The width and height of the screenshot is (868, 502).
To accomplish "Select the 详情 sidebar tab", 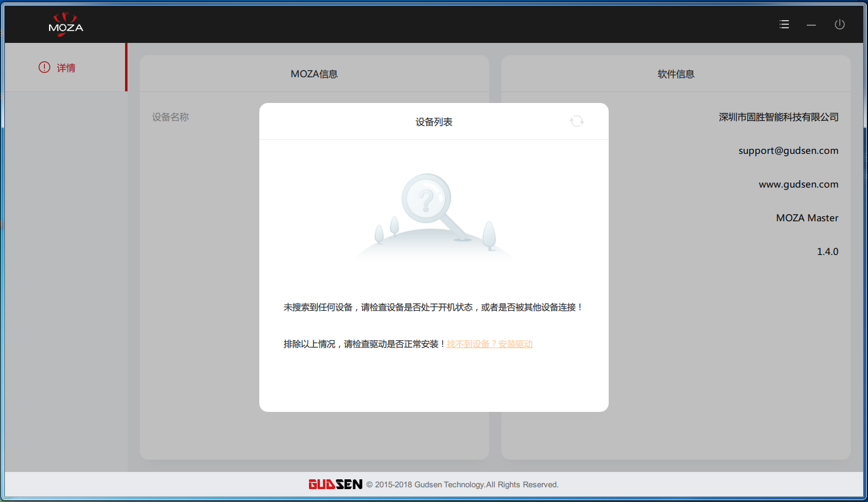I will [x=65, y=67].
